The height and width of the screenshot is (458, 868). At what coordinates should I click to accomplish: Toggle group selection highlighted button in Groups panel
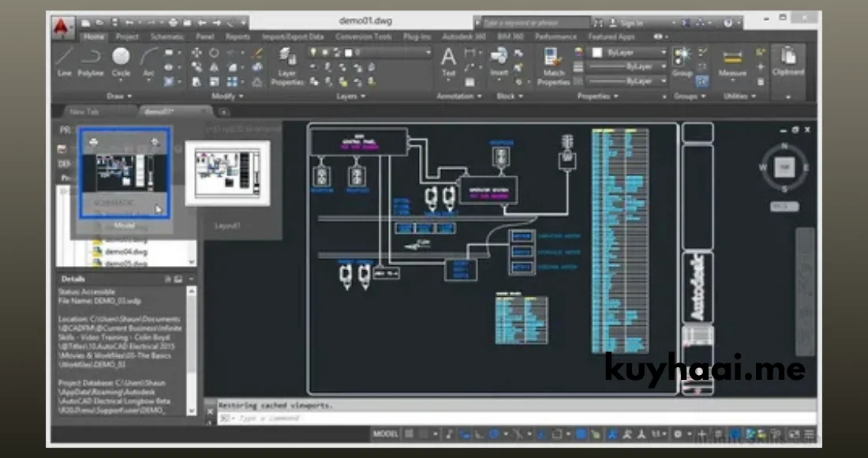coord(702,81)
